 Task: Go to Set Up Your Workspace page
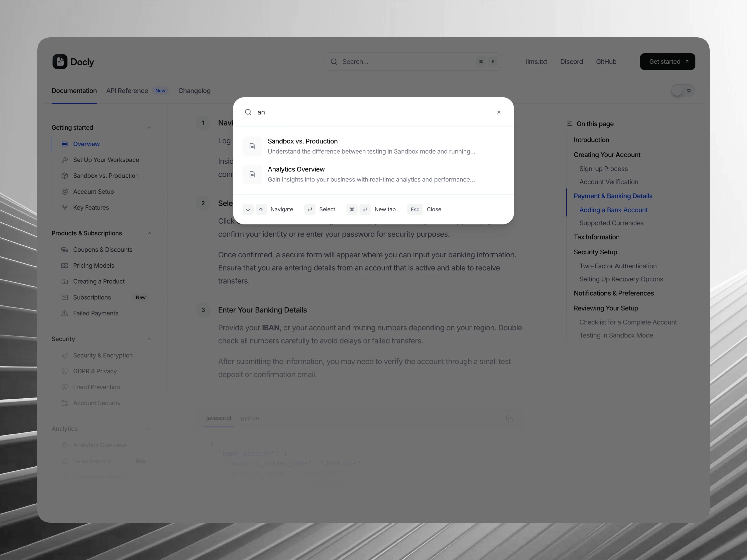pyautogui.click(x=106, y=160)
